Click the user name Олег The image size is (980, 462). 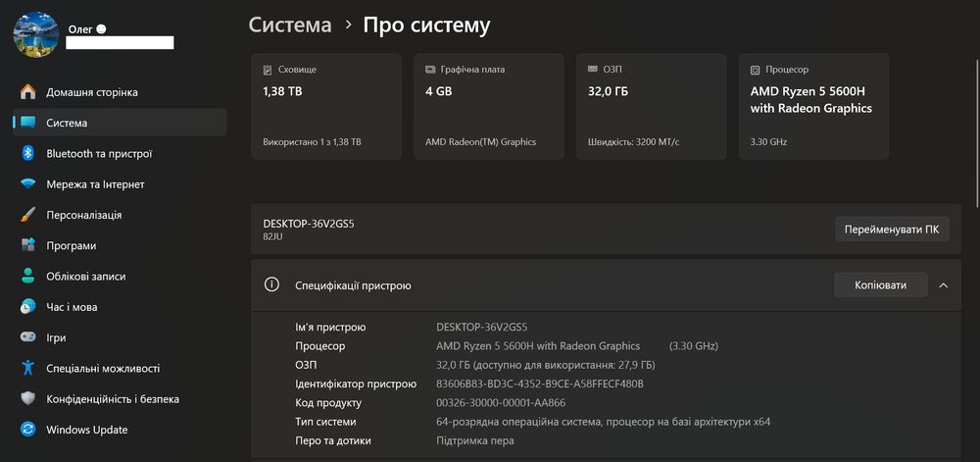tap(82, 28)
